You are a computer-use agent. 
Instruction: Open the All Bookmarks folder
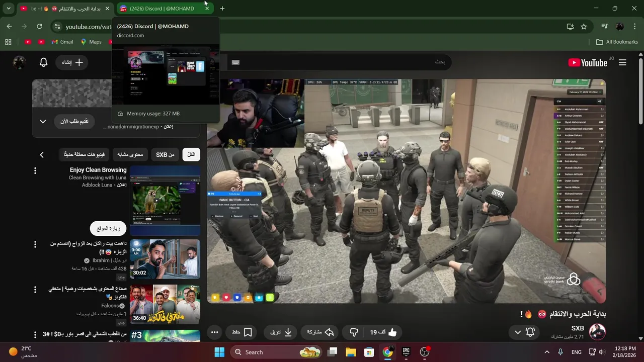(617, 42)
